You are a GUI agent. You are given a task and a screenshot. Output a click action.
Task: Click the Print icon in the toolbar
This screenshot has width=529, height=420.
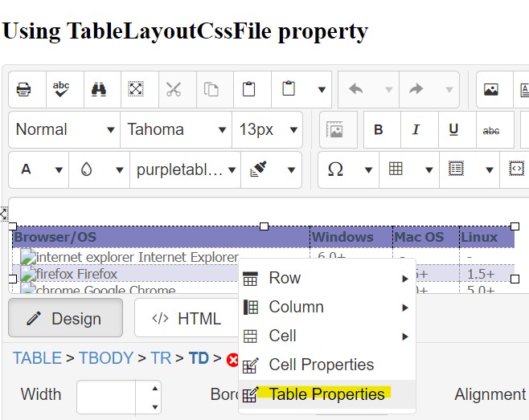coord(24,89)
